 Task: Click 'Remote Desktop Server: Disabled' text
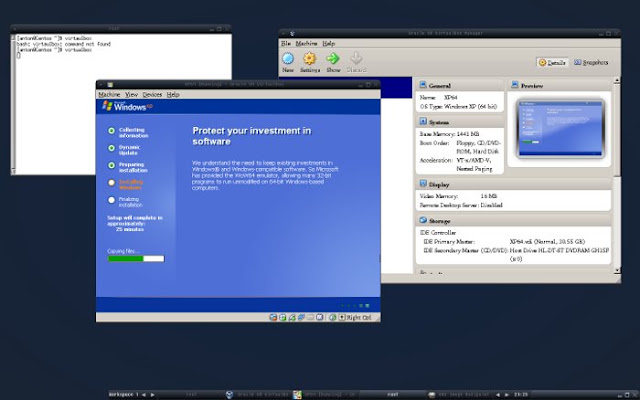tap(461, 205)
